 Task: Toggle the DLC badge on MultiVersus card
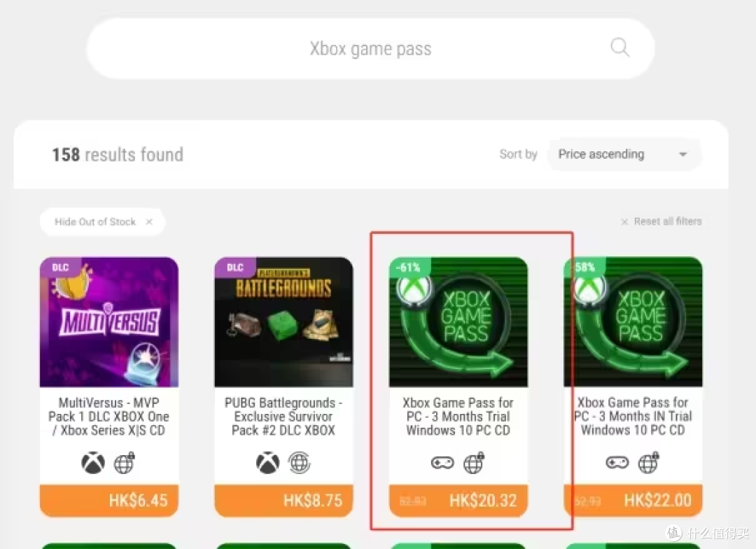59,267
